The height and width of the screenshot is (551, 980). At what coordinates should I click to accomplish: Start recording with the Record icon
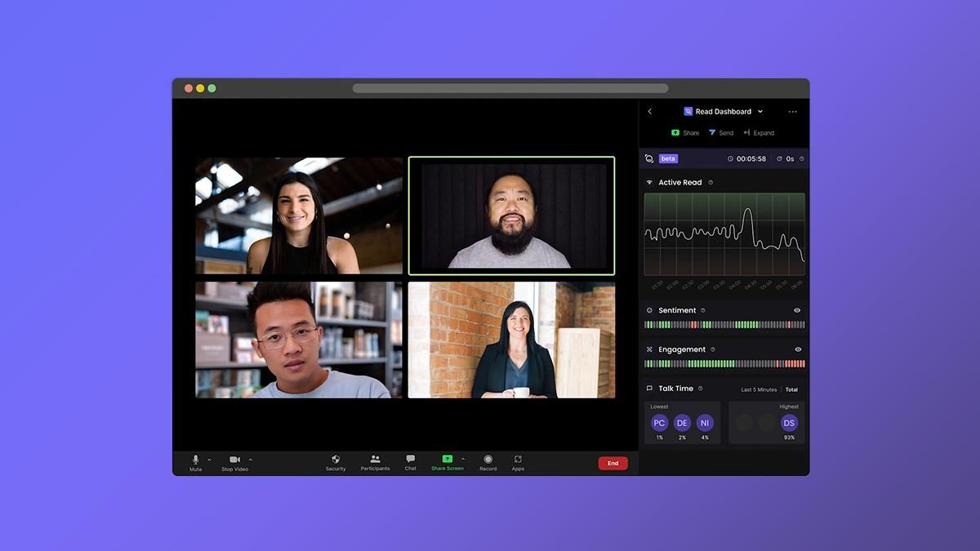(488, 460)
